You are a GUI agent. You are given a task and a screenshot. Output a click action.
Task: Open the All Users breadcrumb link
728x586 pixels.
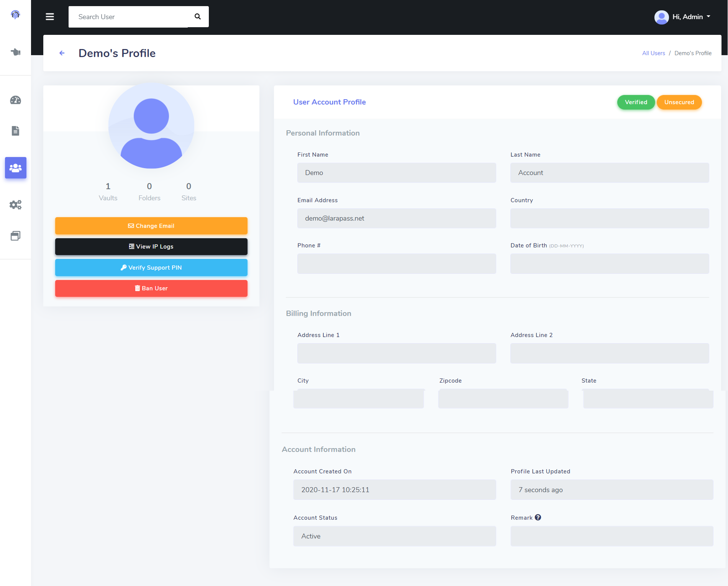pyautogui.click(x=654, y=53)
